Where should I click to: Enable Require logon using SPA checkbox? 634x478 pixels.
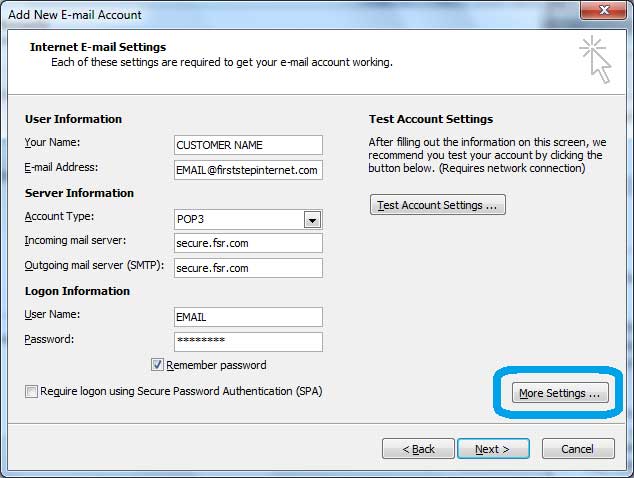pyautogui.click(x=32, y=392)
